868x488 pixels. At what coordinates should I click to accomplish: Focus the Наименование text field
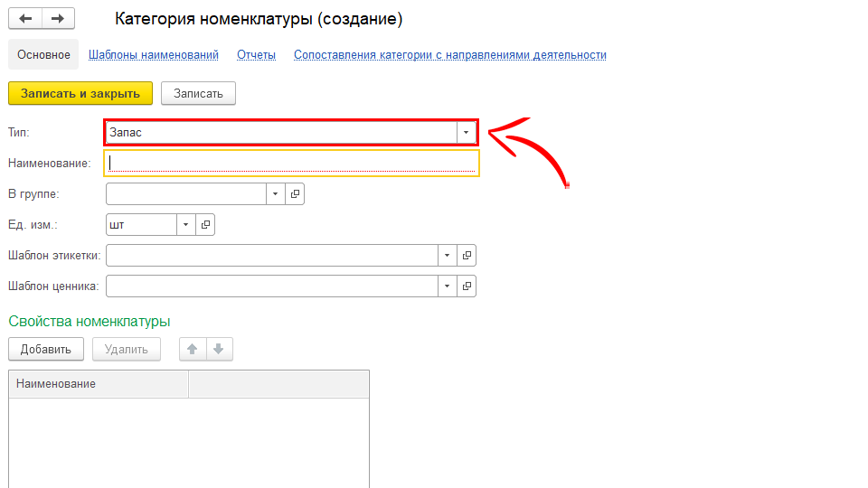[x=291, y=164]
